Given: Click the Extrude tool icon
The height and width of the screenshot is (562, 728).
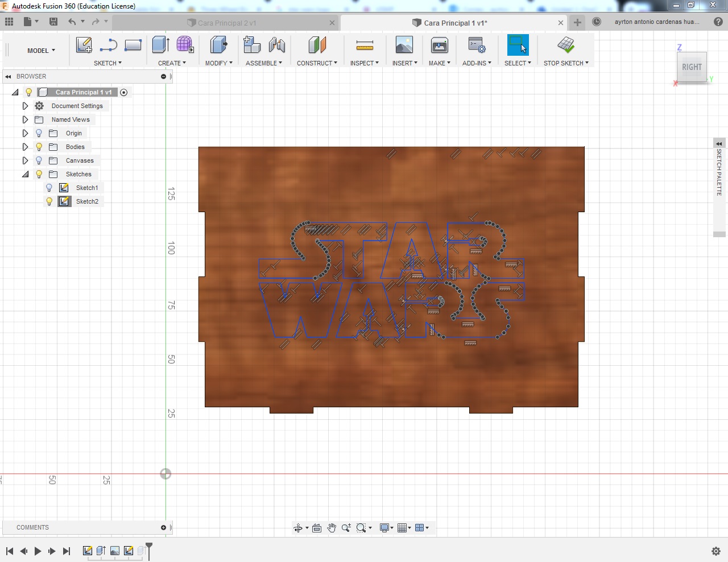Looking at the screenshot, I should point(161,45).
